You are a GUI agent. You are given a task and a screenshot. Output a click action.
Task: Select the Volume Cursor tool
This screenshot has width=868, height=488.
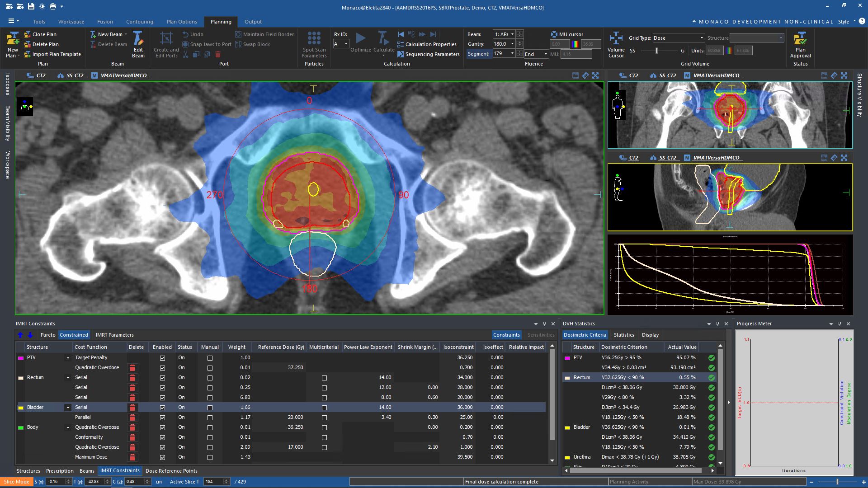point(616,38)
